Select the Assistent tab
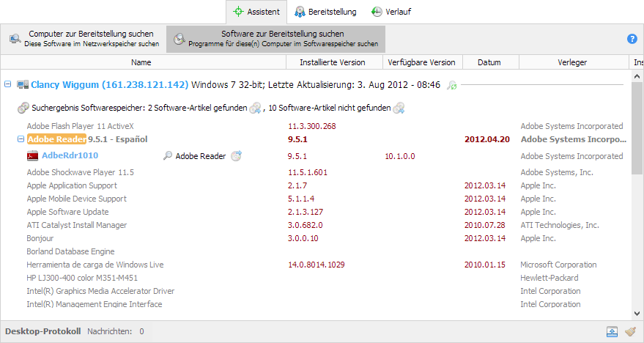This screenshot has width=644, height=343. click(x=256, y=12)
